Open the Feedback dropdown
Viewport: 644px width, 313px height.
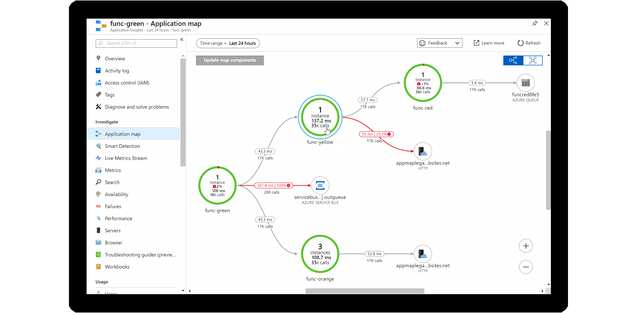pyautogui.click(x=439, y=43)
